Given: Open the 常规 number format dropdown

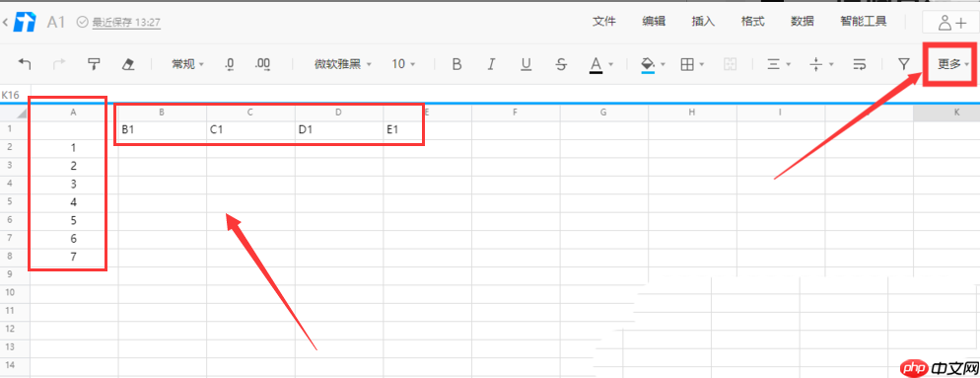Looking at the screenshot, I should click(x=188, y=64).
